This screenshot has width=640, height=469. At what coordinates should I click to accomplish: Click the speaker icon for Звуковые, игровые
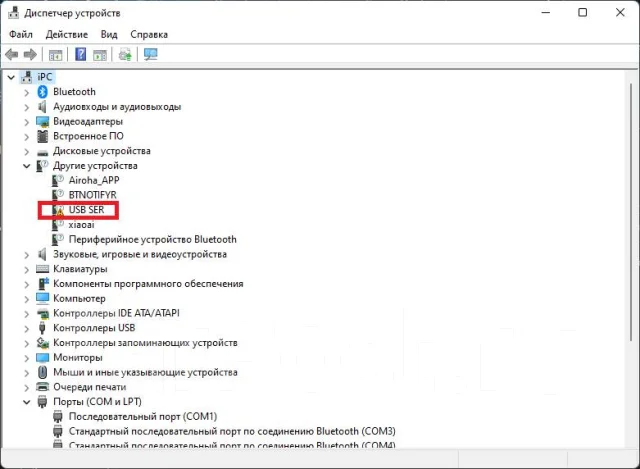pyautogui.click(x=42, y=254)
